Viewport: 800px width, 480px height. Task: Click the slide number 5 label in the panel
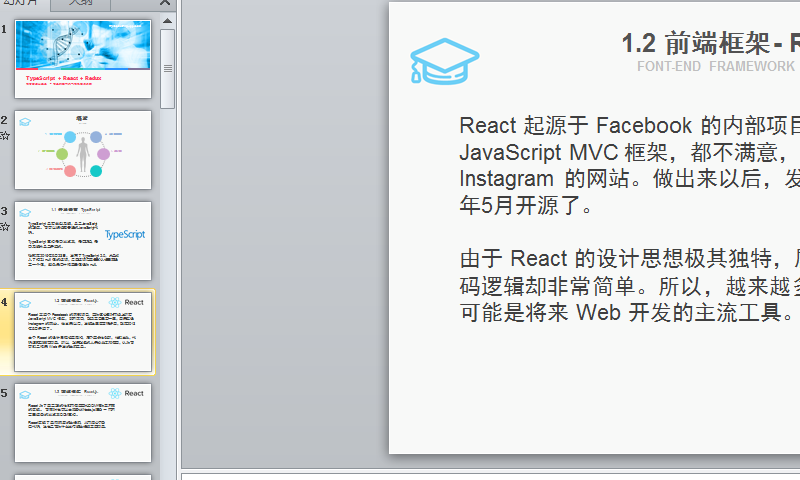pos(4,393)
